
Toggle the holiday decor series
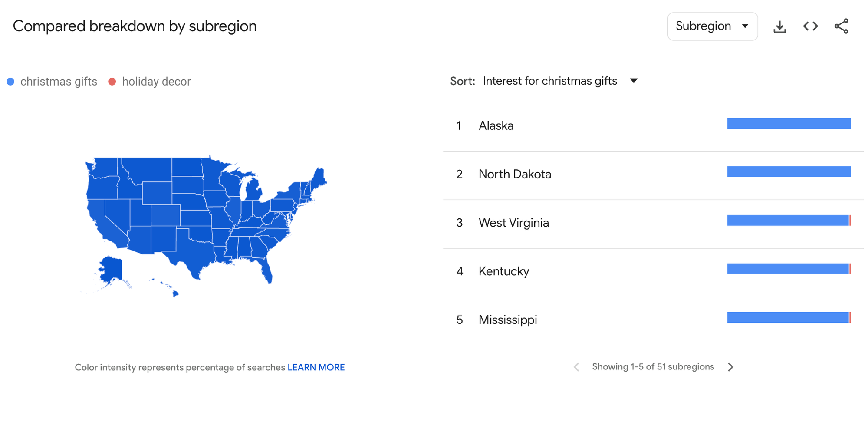coord(150,81)
